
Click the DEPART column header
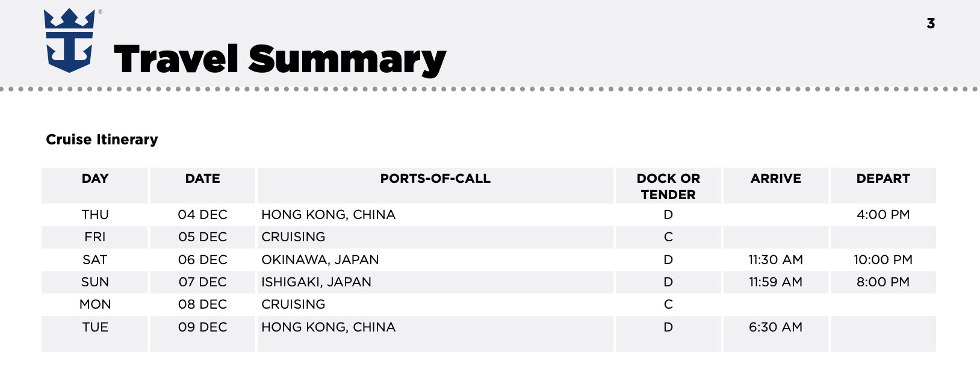[883, 179]
